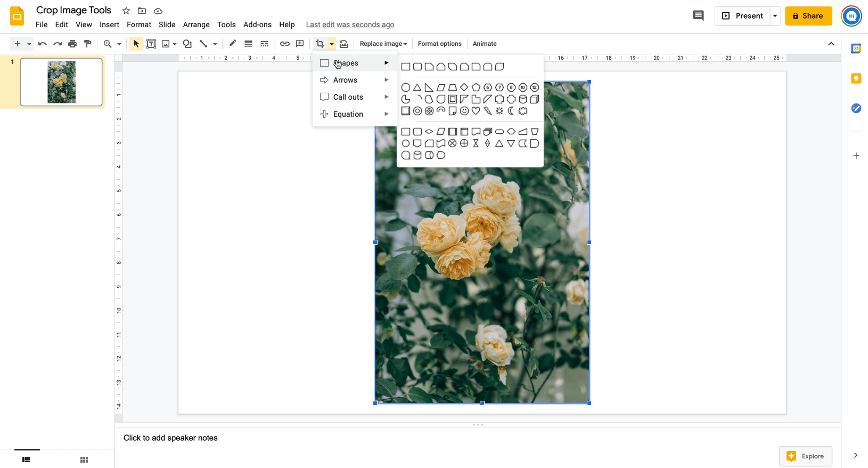This screenshot has height=468, width=868.
Task: Choose the decagon shape labeled 10
Action: (523, 87)
